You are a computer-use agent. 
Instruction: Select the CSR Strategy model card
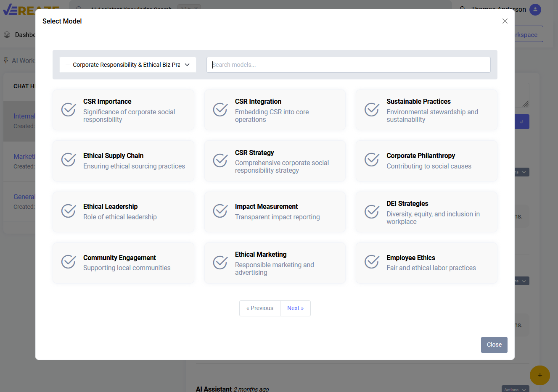coord(275,161)
